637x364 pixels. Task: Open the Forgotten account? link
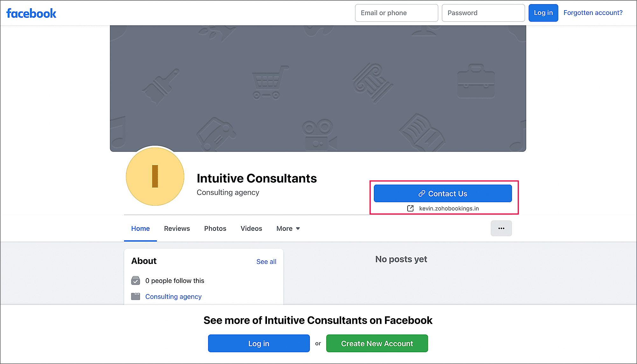pyautogui.click(x=593, y=13)
